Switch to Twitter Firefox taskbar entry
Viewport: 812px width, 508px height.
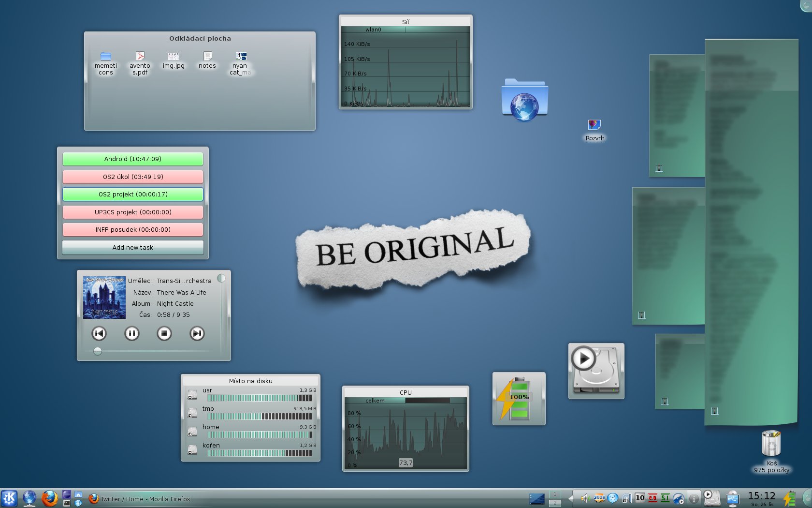140,499
